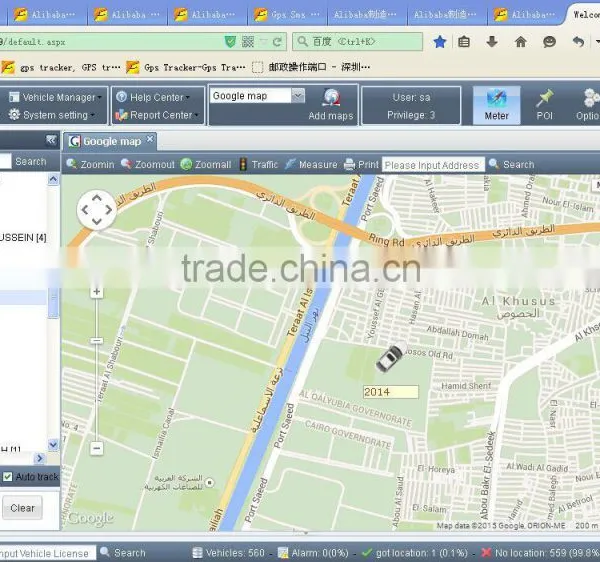
Task: Click the 2014 vehicle label
Action: (391, 392)
